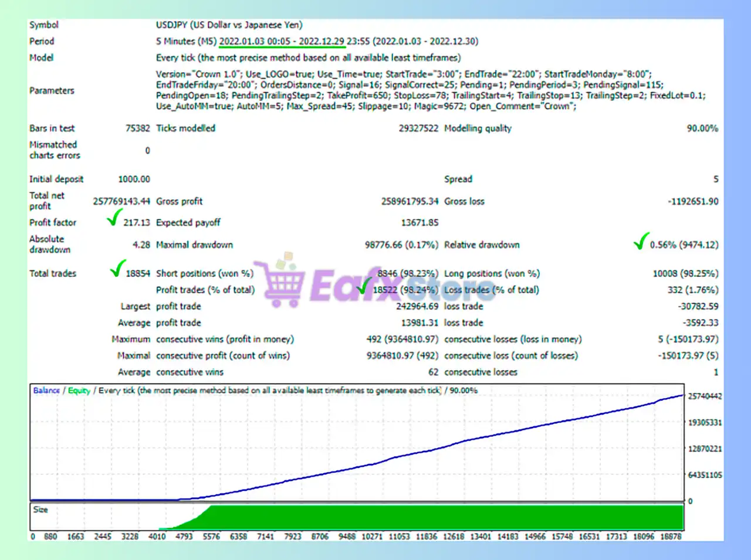The height and width of the screenshot is (560, 751).
Task: Click the Balance legend label in chart
Action: tap(46, 391)
